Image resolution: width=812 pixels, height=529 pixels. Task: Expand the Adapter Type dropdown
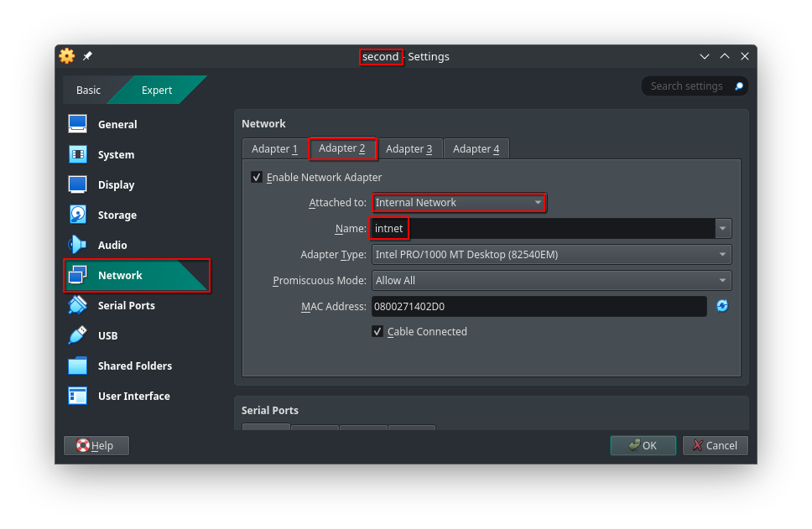point(551,255)
